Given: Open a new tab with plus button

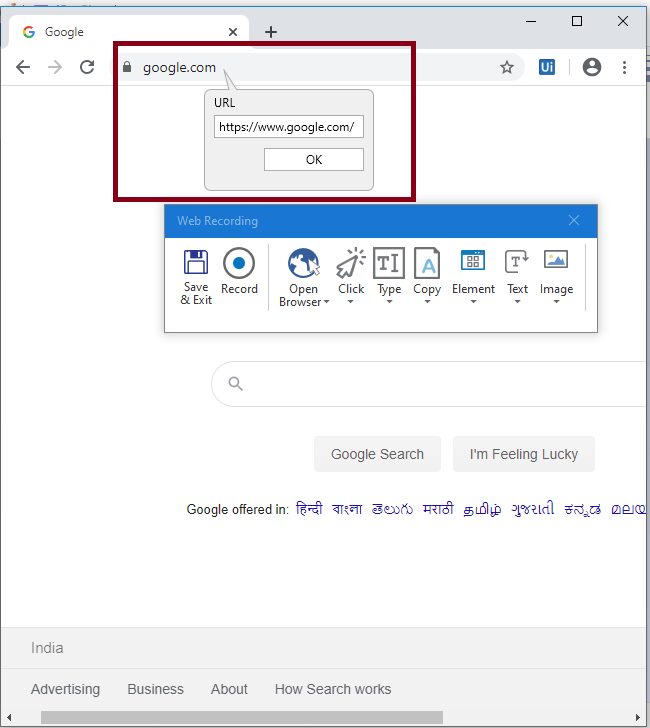Looking at the screenshot, I should pyautogui.click(x=271, y=32).
